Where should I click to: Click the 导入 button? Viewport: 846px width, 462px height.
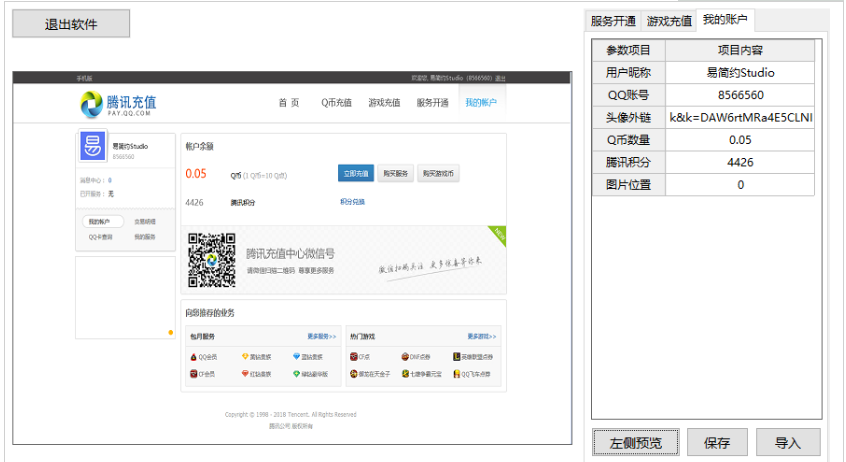pos(788,442)
